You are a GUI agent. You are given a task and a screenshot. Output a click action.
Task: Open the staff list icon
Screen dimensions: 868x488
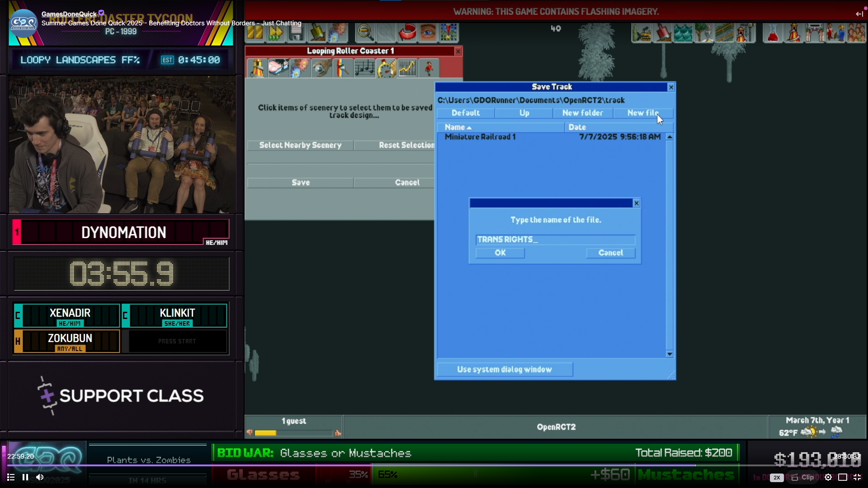click(x=835, y=33)
